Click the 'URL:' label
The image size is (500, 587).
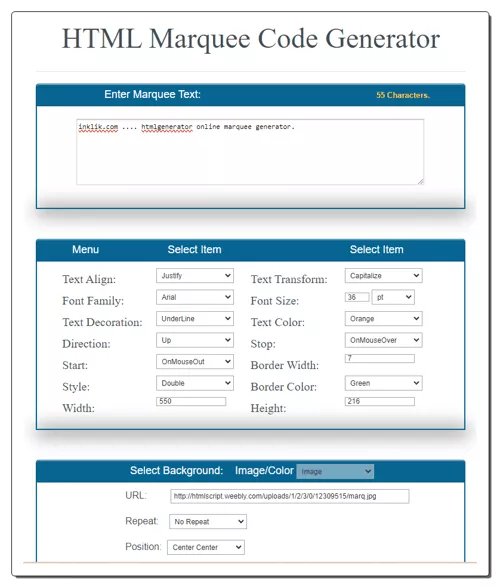(x=136, y=495)
